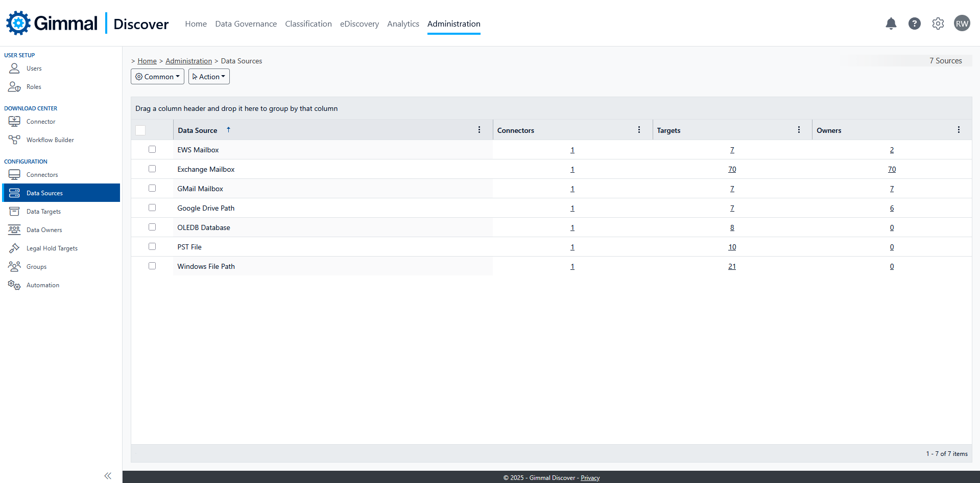Toggle the select-all header checkbox
The width and height of the screenshot is (980, 483).
pyautogui.click(x=140, y=130)
